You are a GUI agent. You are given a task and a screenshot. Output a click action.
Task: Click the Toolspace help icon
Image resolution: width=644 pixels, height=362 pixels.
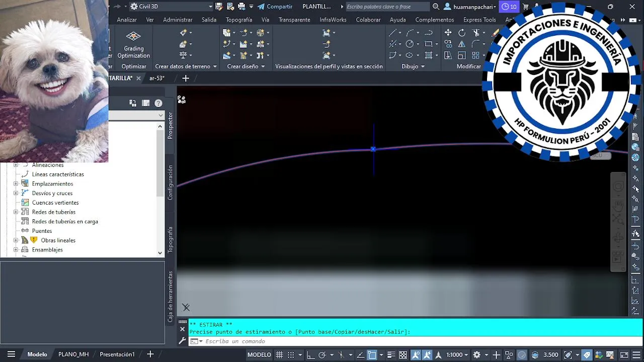(158, 103)
